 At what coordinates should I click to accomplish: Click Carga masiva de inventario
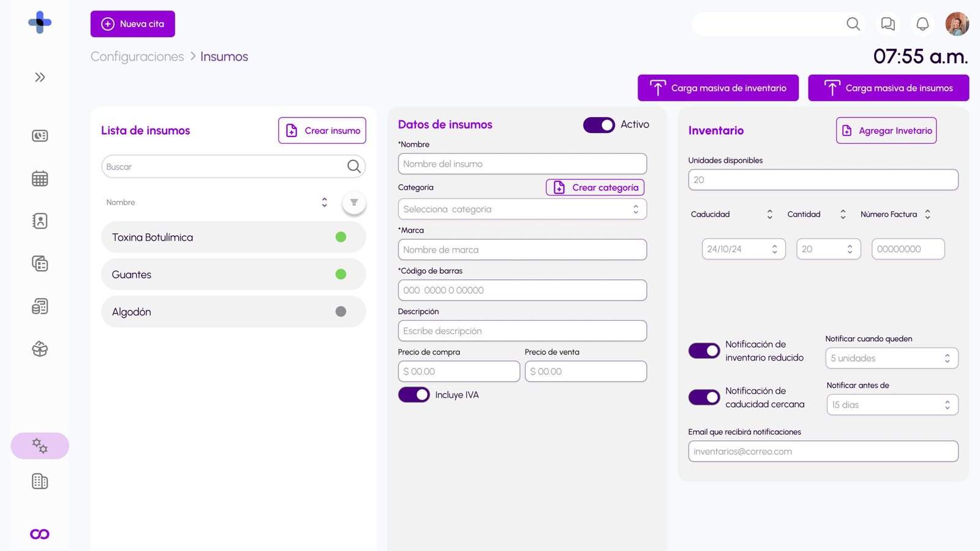718,88
